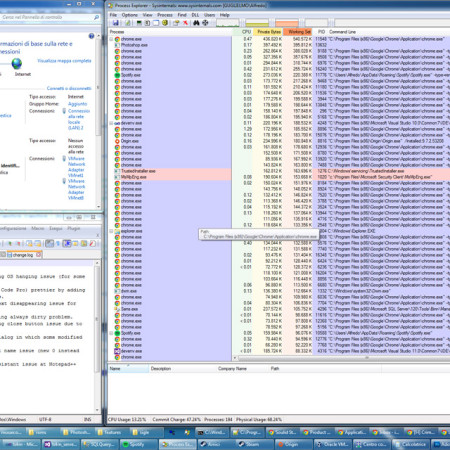Toggle the Show Process Tree toolbar icon

(x=147, y=23)
